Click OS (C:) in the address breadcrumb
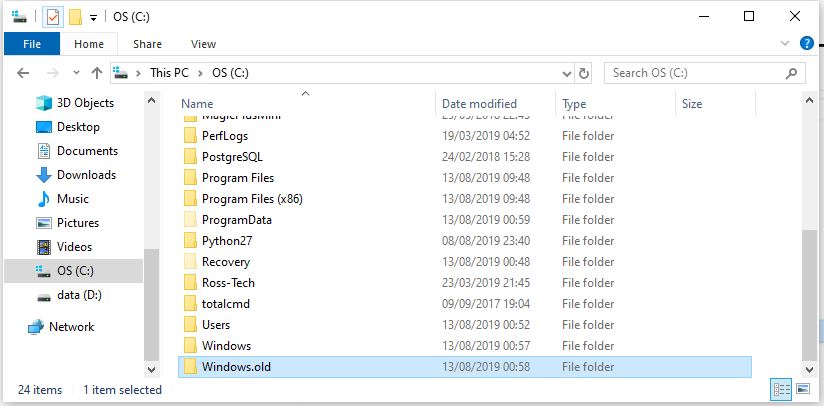 230,72
